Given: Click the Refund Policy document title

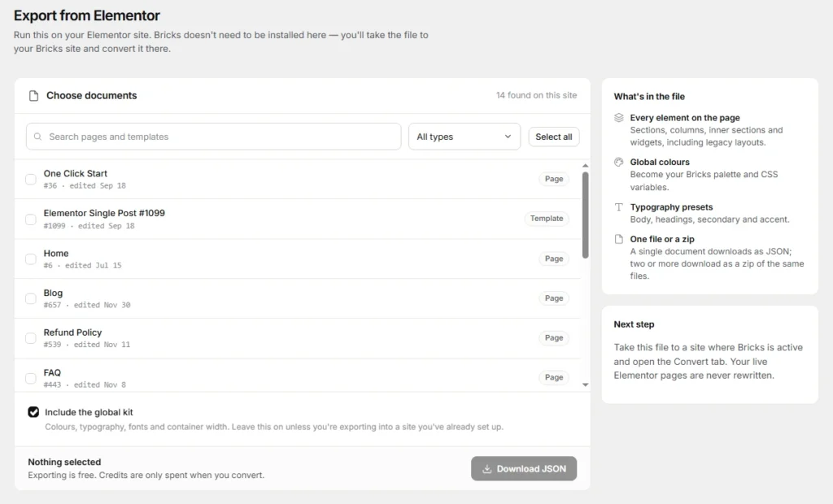Looking at the screenshot, I should pyautogui.click(x=72, y=332).
